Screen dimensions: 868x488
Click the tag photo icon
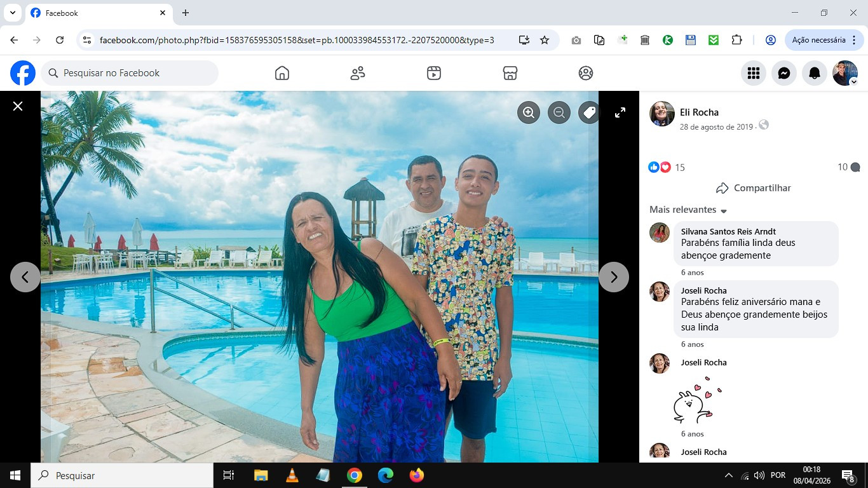589,113
